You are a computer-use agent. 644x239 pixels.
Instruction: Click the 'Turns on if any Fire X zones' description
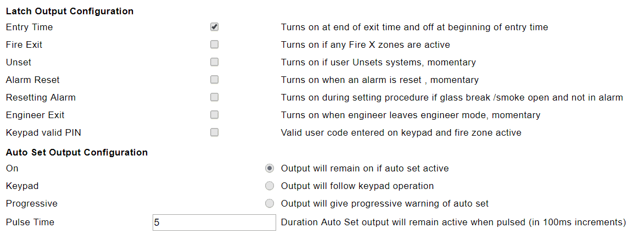[365, 45]
